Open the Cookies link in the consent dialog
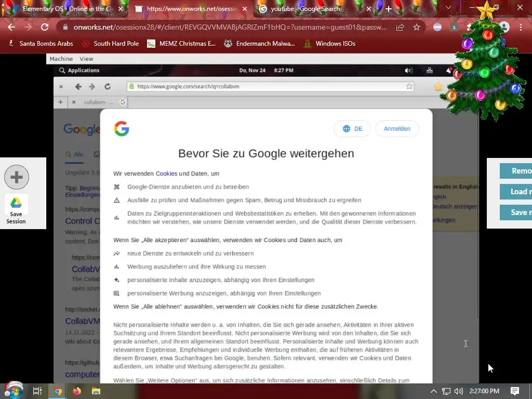The width and height of the screenshot is (532, 399). pyautogui.click(x=166, y=174)
